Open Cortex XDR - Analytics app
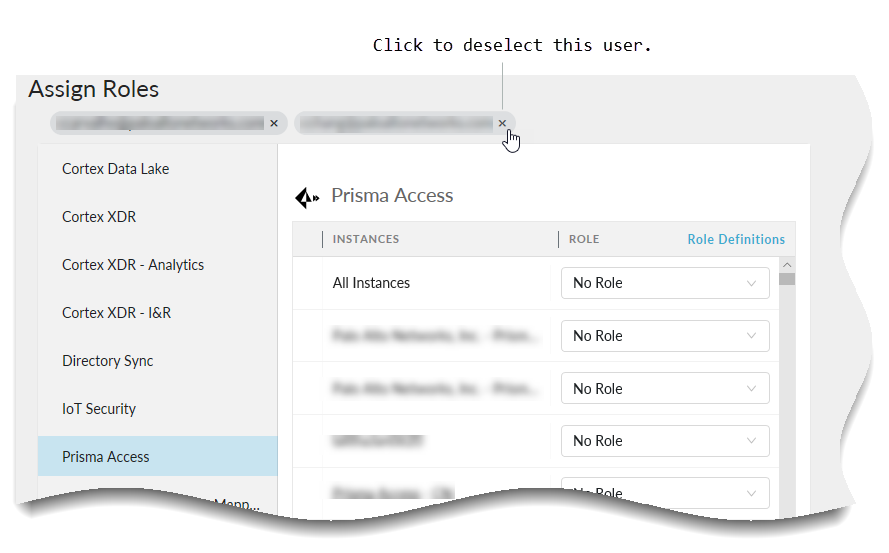 pos(133,265)
